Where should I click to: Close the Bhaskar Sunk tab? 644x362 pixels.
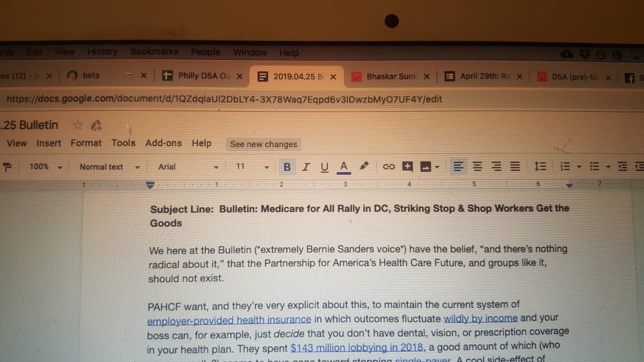pos(427,77)
